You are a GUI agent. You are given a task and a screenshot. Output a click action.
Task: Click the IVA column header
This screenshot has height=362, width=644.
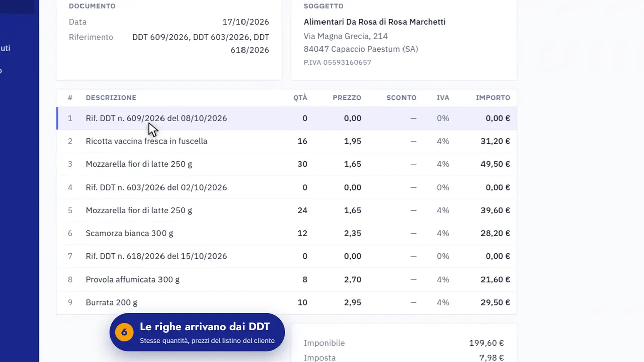click(x=443, y=98)
